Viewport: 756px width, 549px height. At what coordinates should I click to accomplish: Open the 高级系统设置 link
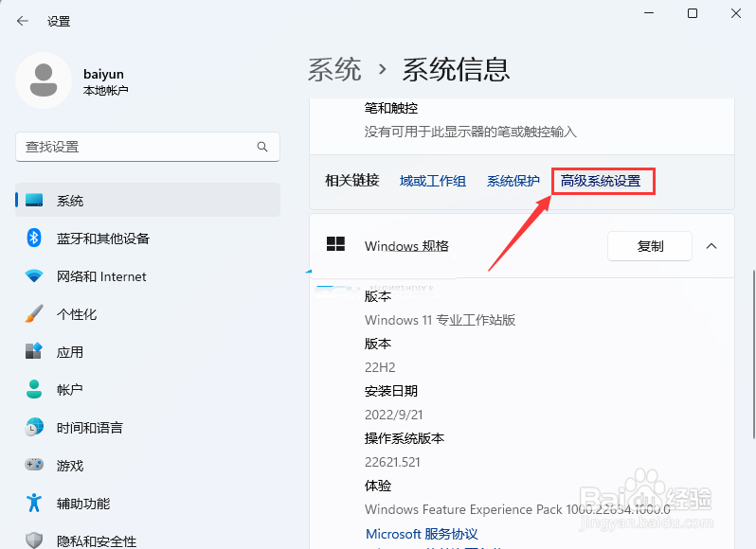click(601, 181)
